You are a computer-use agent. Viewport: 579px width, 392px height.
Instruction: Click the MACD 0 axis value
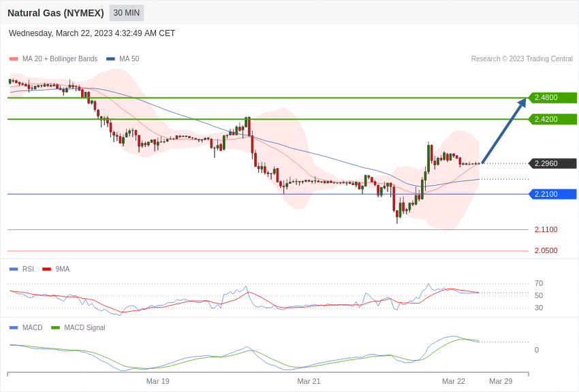tap(537, 350)
